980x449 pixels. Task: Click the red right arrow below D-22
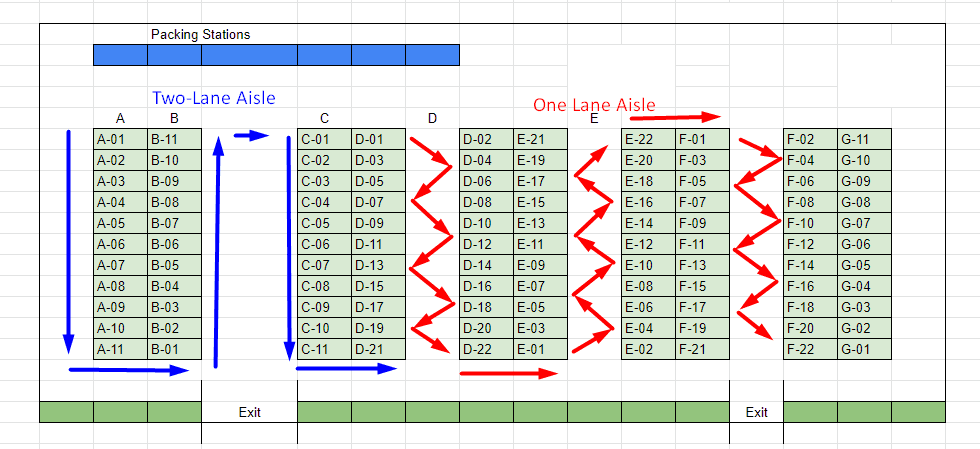(509, 373)
